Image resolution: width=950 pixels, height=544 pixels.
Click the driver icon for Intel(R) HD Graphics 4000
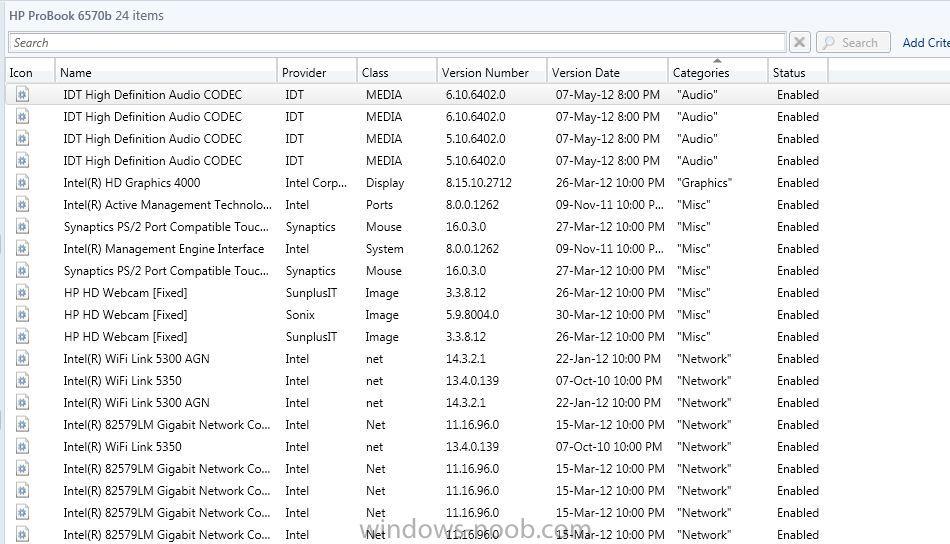point(22,182)
